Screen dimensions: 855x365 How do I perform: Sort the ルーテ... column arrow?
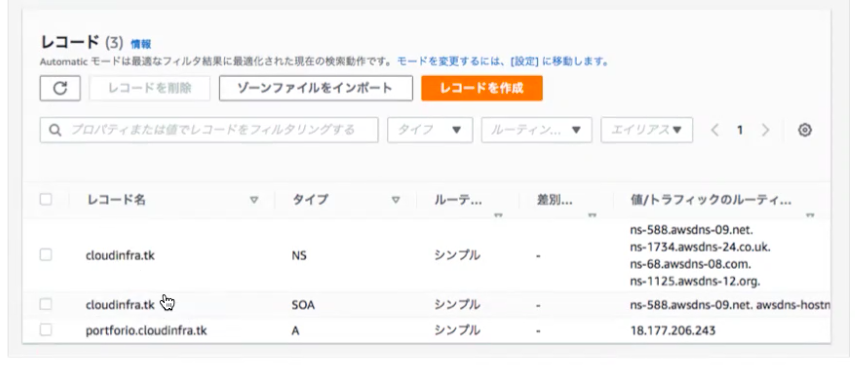(498, 215)
